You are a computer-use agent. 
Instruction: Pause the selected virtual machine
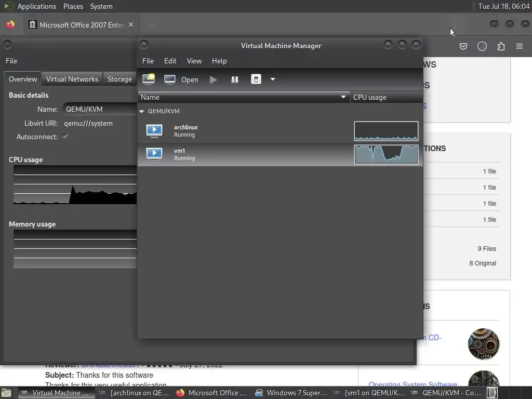point(235,79)
